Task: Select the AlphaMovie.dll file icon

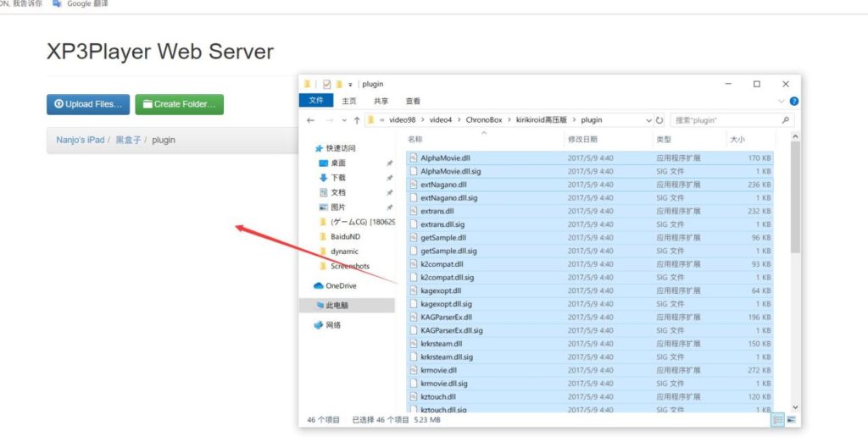Action: click(x=413, y=157)
